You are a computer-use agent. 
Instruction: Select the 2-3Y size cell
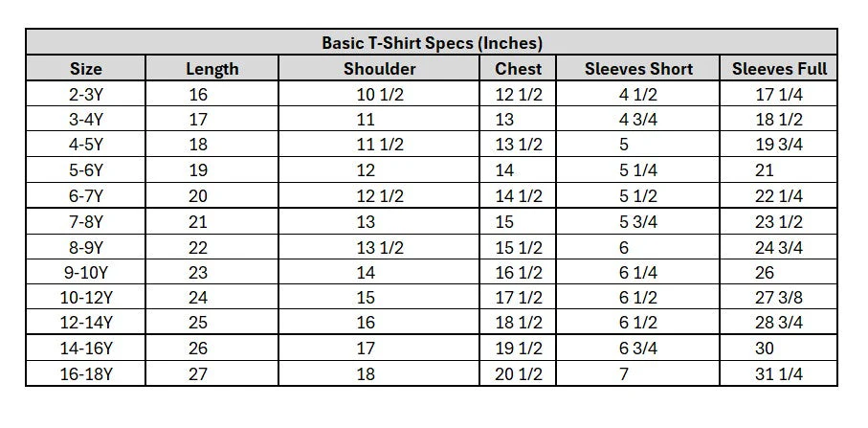[x=85, y=95]
